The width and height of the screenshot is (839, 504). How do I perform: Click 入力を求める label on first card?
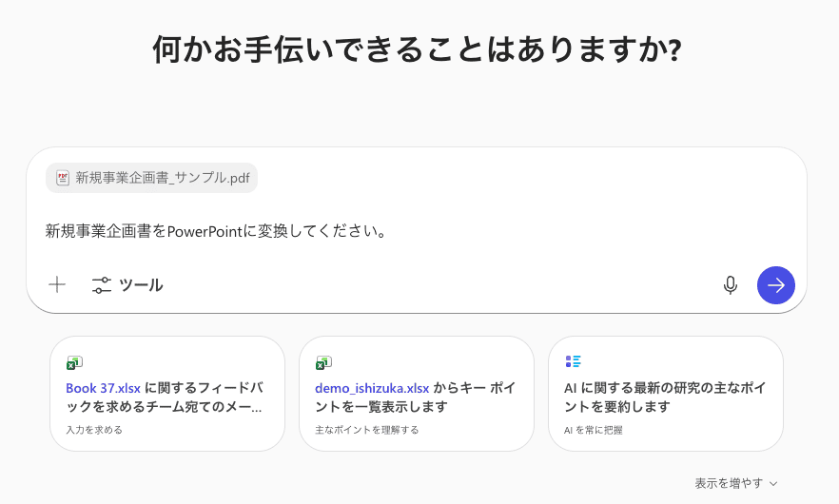94,430
